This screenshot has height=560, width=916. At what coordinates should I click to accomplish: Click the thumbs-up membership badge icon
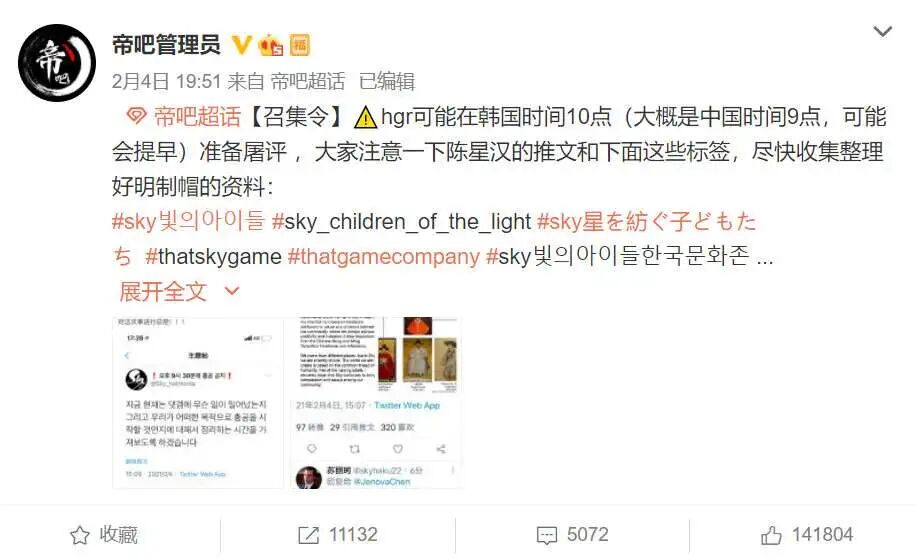click(x=270, y=45)
